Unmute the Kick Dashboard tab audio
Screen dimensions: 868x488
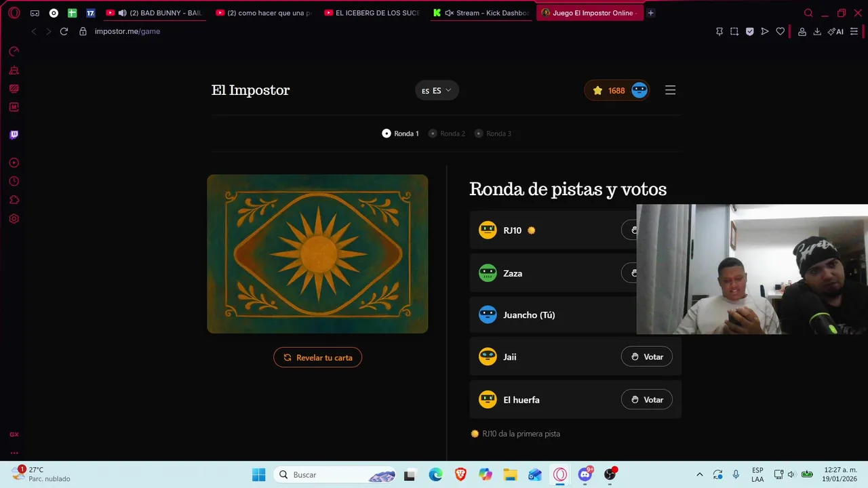(449, 13)
